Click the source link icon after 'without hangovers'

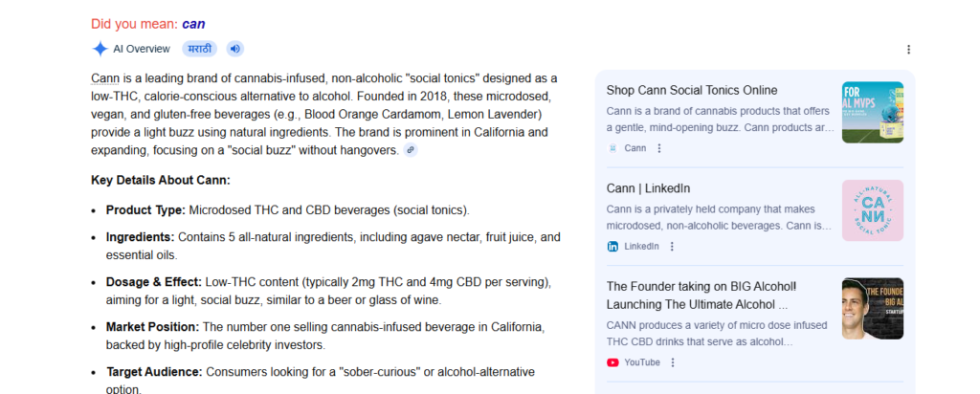pyautogui.click(x=411, y=150)
